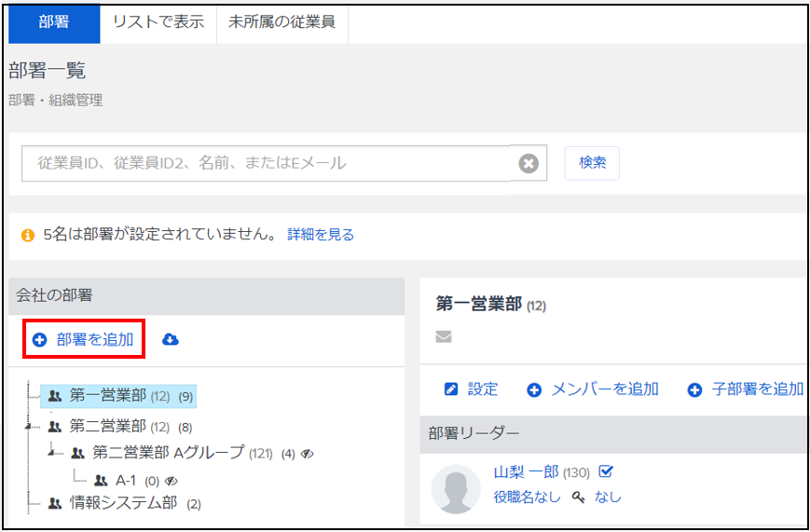The width and height of the screenshot is (810, 532).
Task: Open the 未所属の従業員 tab
Action: pyautogui.click(x=282, y=22)
